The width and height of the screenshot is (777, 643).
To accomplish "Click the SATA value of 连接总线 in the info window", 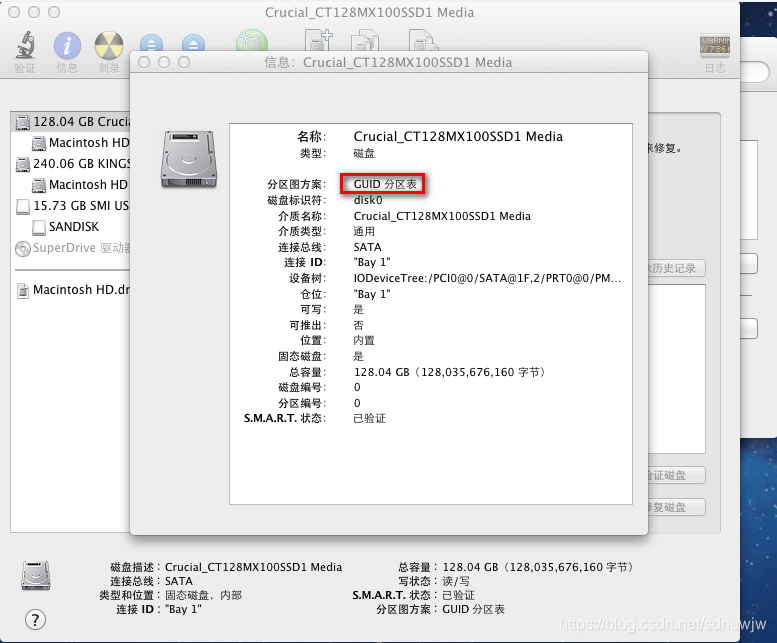I will [367, 247].
